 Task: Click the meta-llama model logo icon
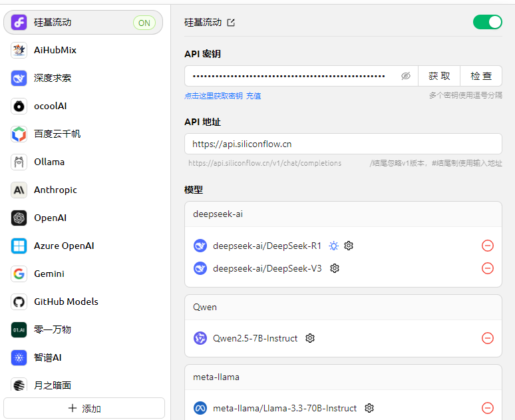point(200,408)
